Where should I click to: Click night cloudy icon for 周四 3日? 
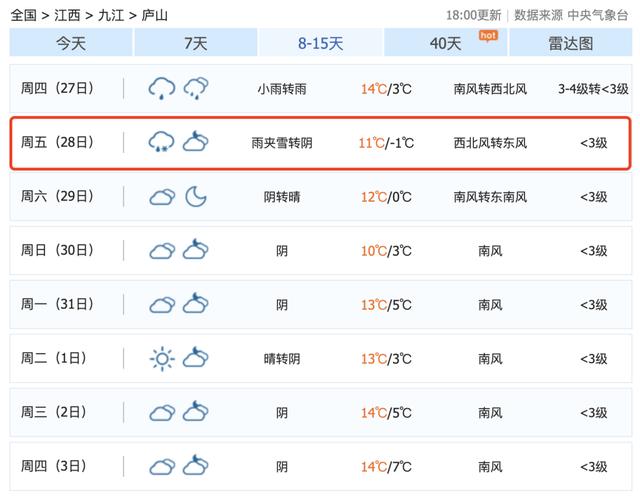click(x=196, y=465)
